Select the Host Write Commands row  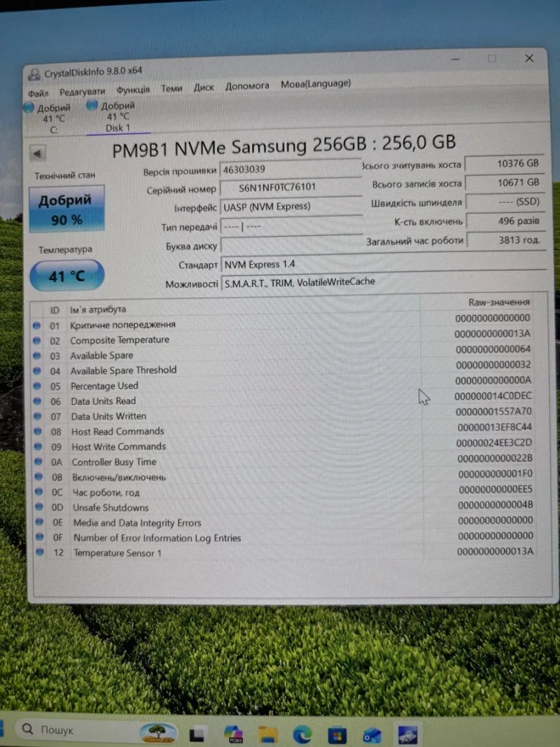pos(285,445)
